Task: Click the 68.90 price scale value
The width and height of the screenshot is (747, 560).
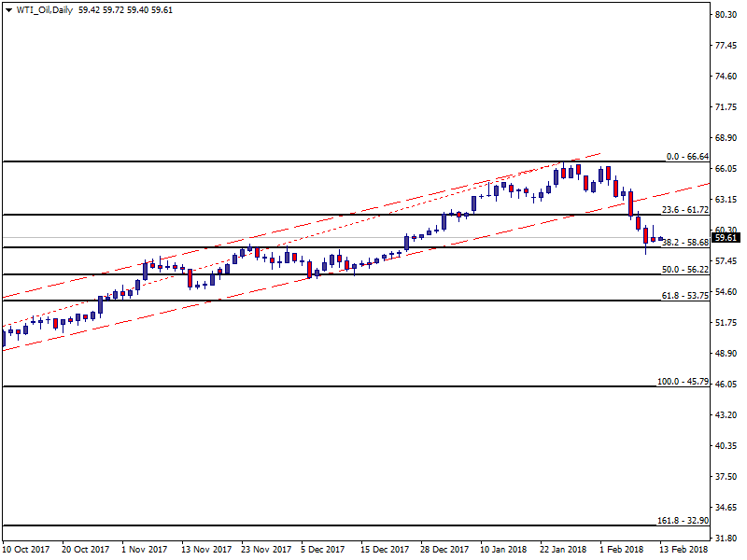Action: click(726, 138)
